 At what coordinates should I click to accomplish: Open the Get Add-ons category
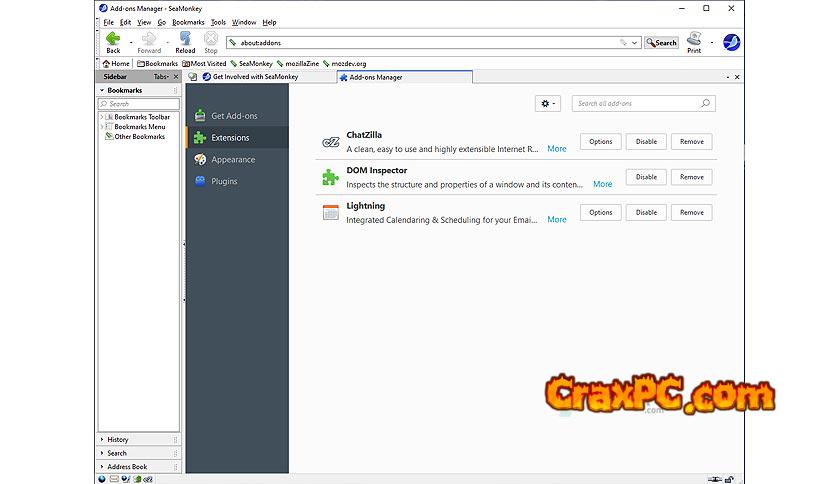237,116
